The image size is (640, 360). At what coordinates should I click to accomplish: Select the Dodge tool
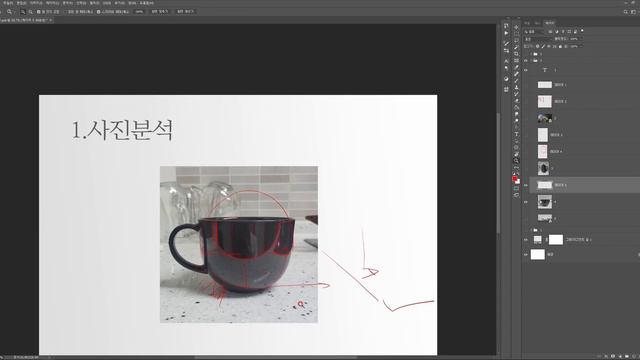516,120
